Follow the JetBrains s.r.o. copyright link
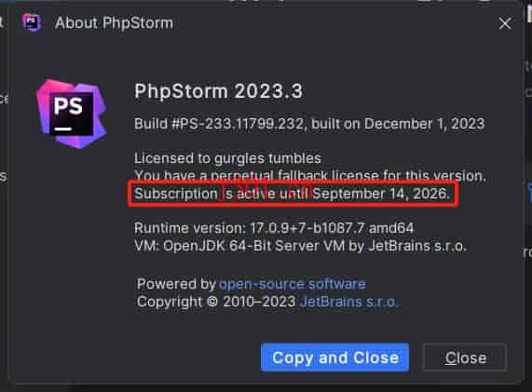Viewport: 532px width, 392px height. (x=348, y=302)
